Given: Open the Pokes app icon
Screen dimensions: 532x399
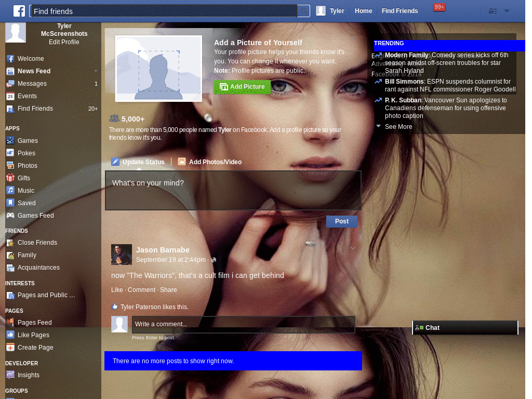Looking at the screenshot, I should point(10,153).
